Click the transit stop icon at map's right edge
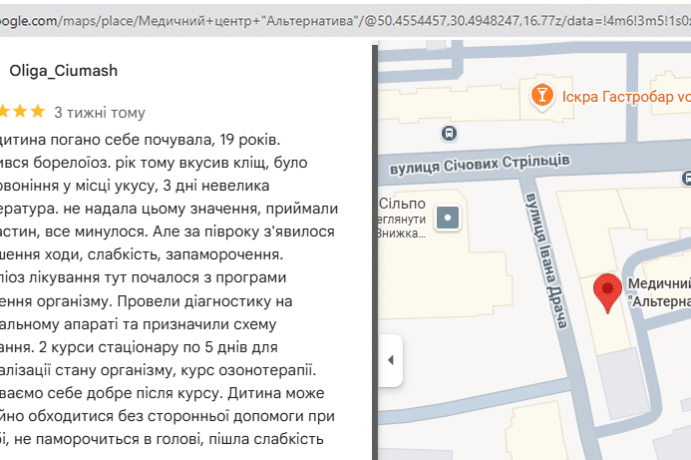691x460 pixels. point(684,177)
